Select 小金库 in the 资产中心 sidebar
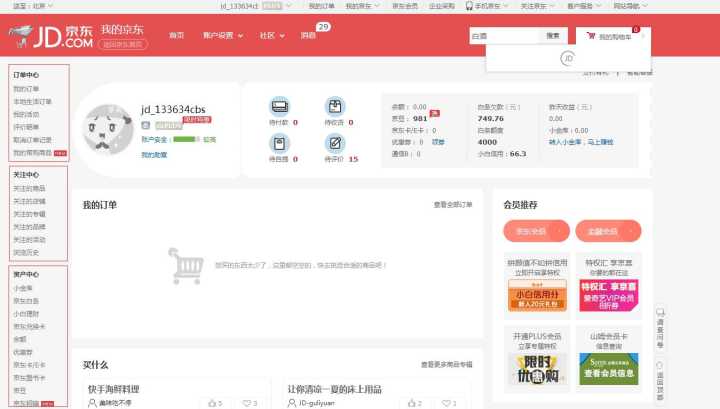The height and width of the screenshot is (409, 720). pyautogui.click(x=23, y=288)
